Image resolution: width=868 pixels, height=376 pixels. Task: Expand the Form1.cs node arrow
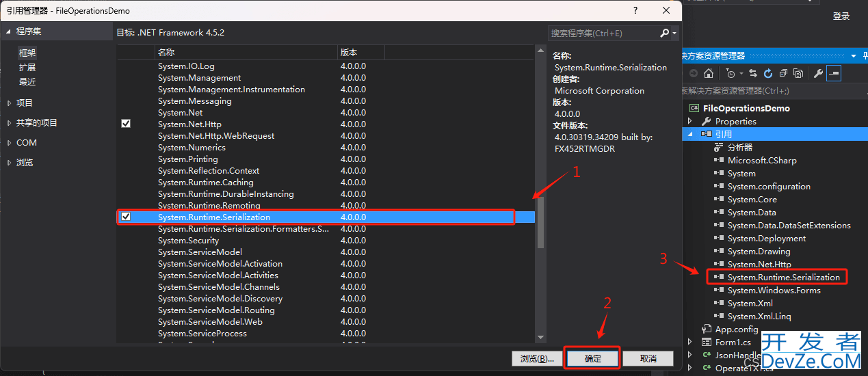[690, 342]
